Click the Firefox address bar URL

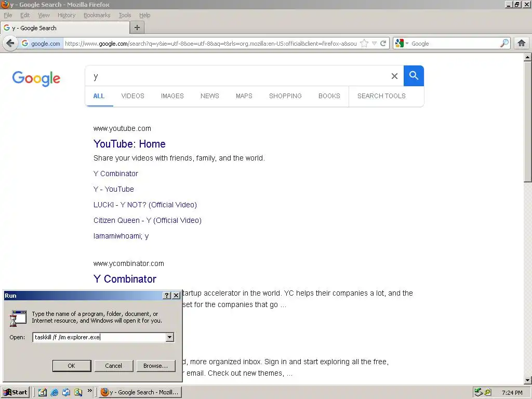click(x=211, y=44)
